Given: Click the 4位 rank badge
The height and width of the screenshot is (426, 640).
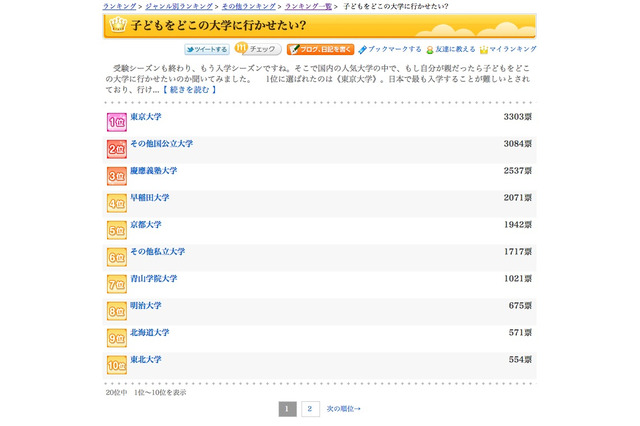Looking at the screenshot, I should (117, 203).
